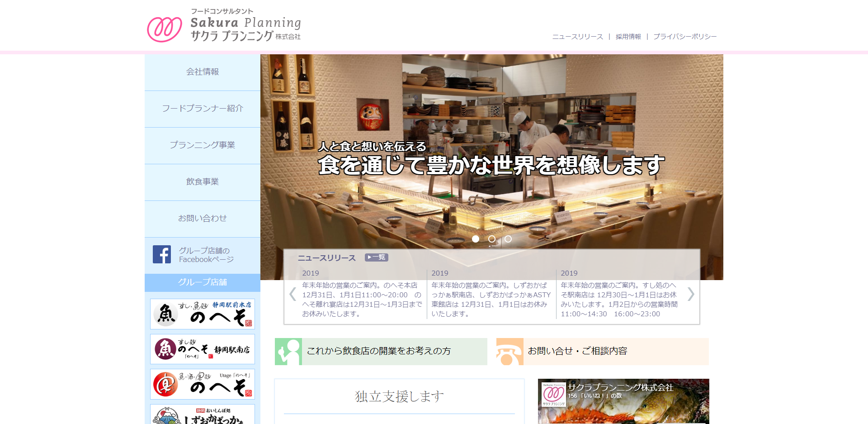The height and width of the screenshot is (424, 868).
Task: Select the second carousel dot indicator
Action: click(491, 239)
